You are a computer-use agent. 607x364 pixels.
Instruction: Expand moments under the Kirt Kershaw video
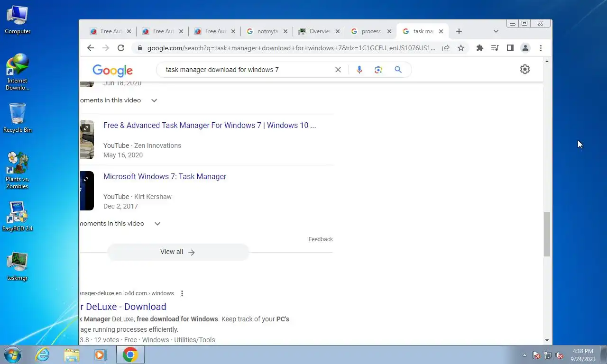(x=157, y=224)
